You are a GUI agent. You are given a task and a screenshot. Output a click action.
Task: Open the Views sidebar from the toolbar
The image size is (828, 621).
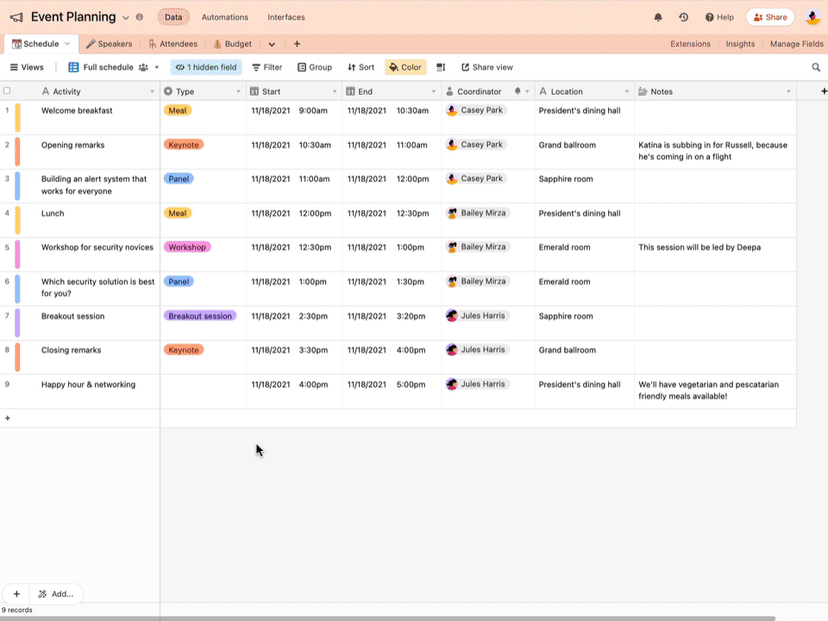point(27,67)
